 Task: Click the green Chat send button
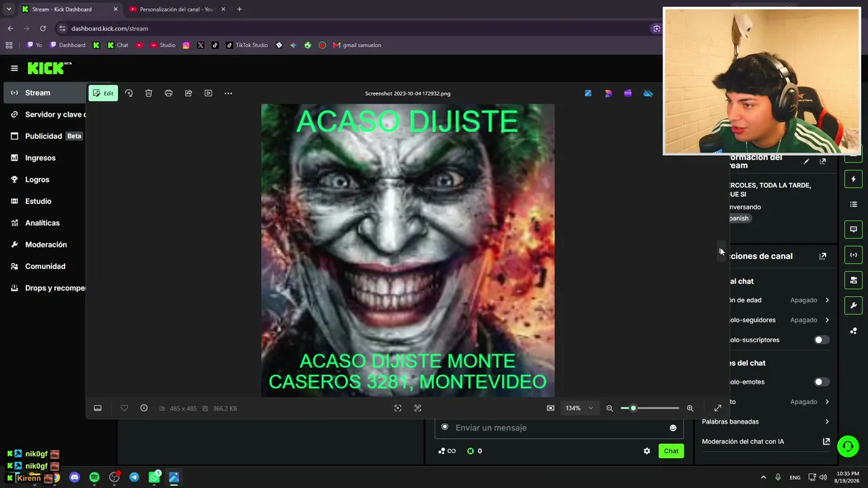[671, 451]
